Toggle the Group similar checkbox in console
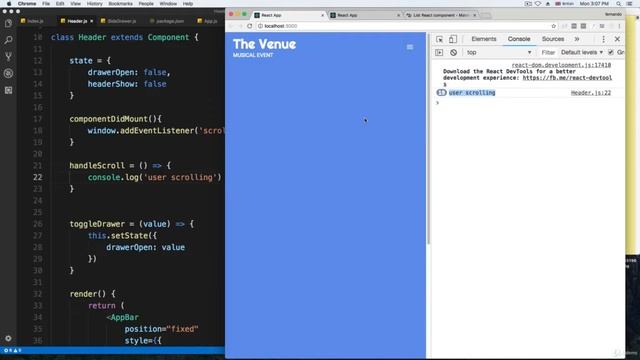The image size is (640, 360). tap(611, 52)
